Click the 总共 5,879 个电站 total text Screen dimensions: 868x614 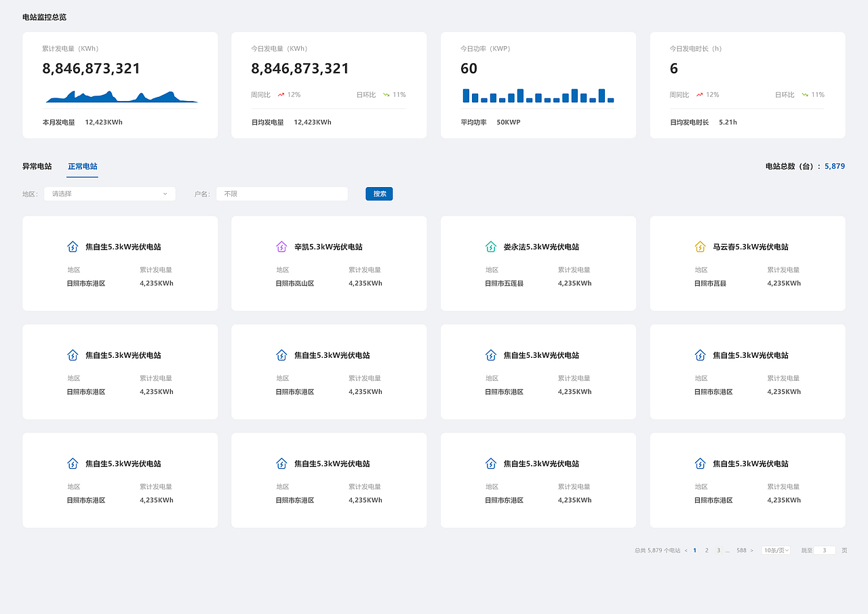(657, 550)
